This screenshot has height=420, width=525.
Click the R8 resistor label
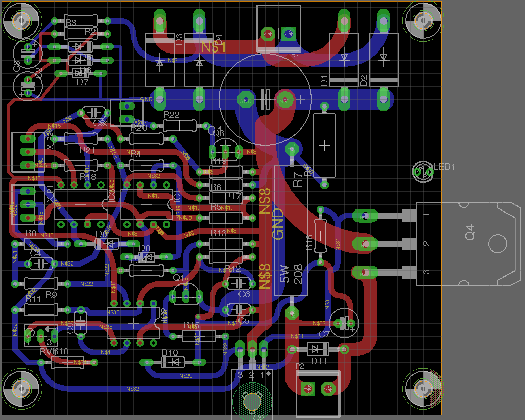point(31,233)
